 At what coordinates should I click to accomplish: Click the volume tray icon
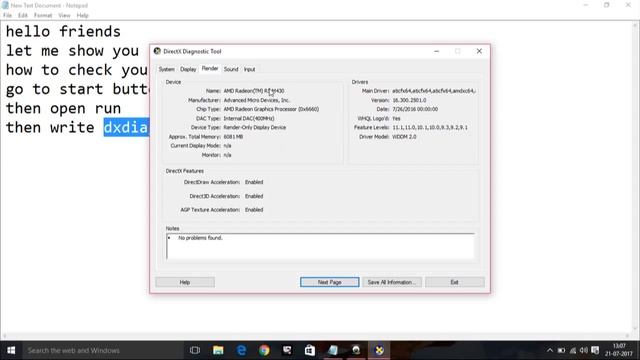click(584, 350)
